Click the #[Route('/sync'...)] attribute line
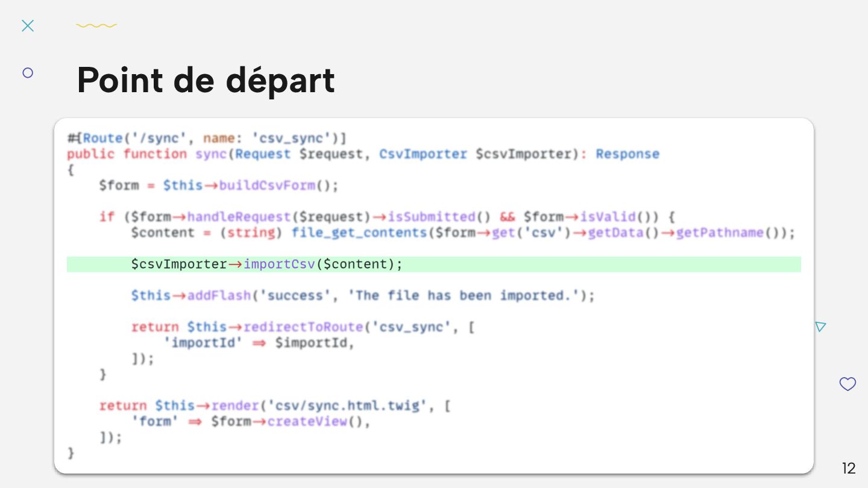Screen dimensions: 868x488 click(x=207, y=138)
